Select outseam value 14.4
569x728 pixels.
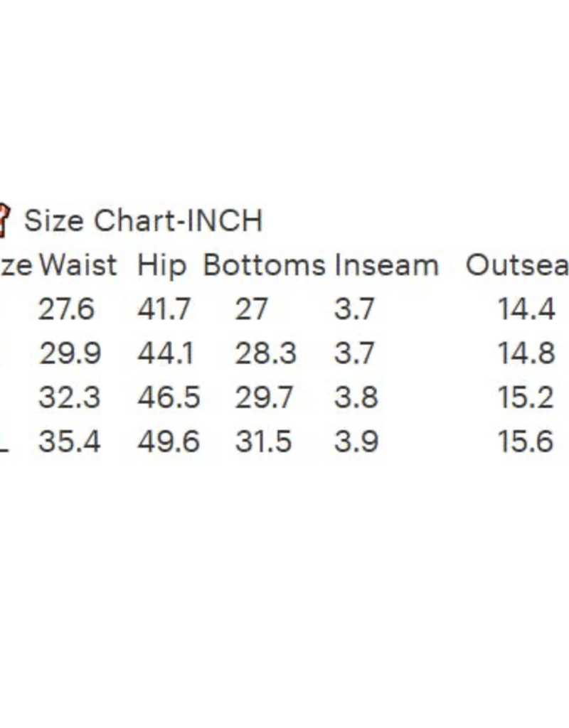[x=526, y=309]
